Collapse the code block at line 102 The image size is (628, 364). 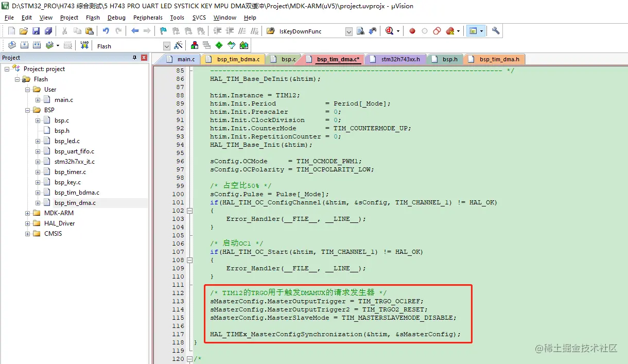pos(189,211)
